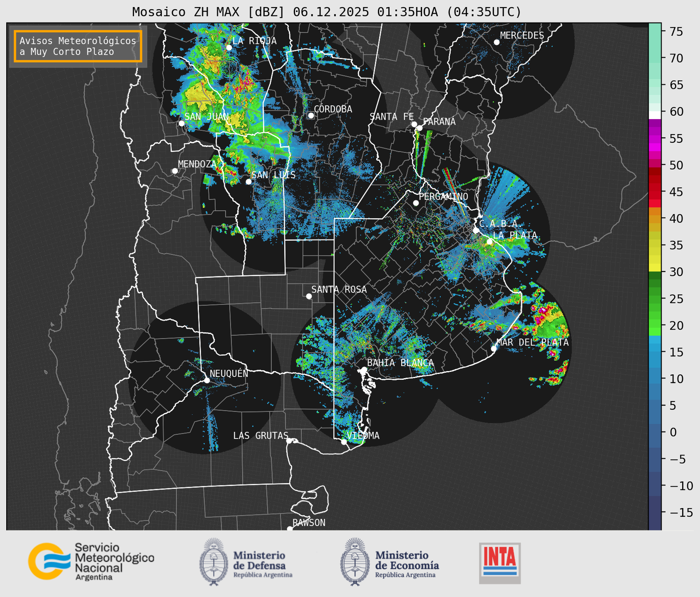Click the Servicio Meteorológico Nacional logo

tap(91, 561)
